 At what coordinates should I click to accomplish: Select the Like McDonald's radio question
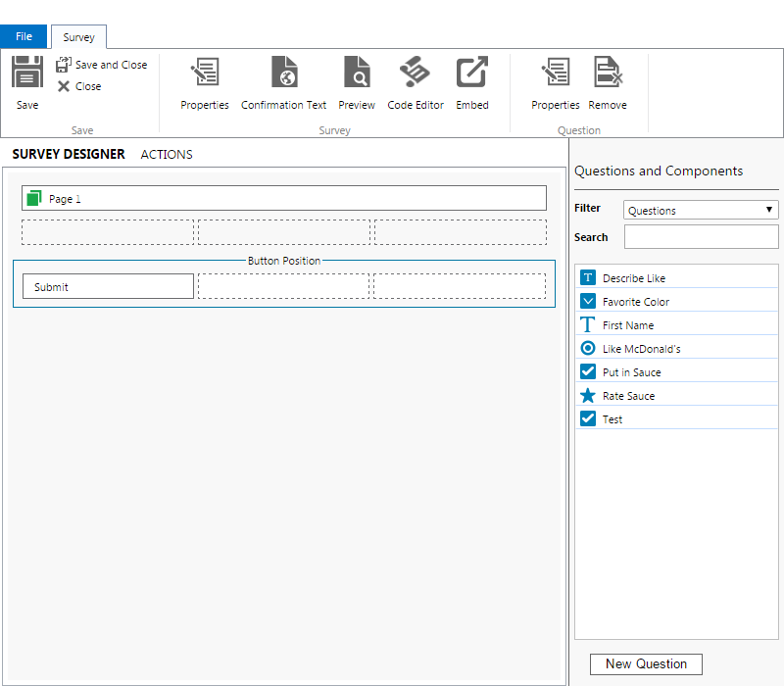641,349
